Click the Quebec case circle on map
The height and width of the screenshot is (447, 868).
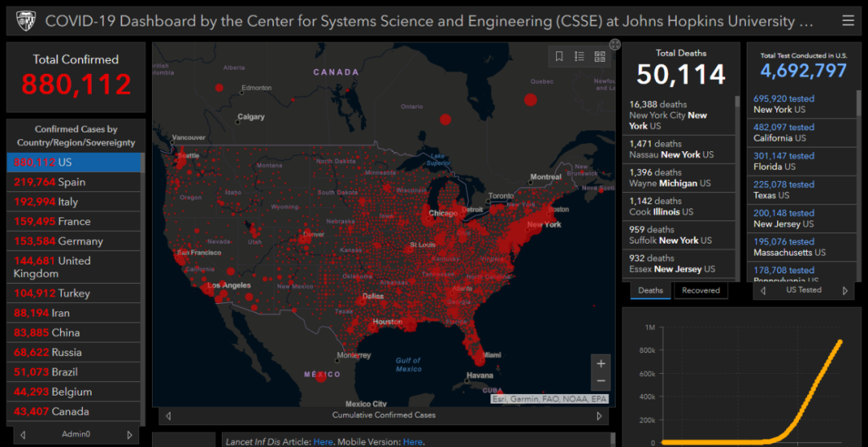coord(530,100)
